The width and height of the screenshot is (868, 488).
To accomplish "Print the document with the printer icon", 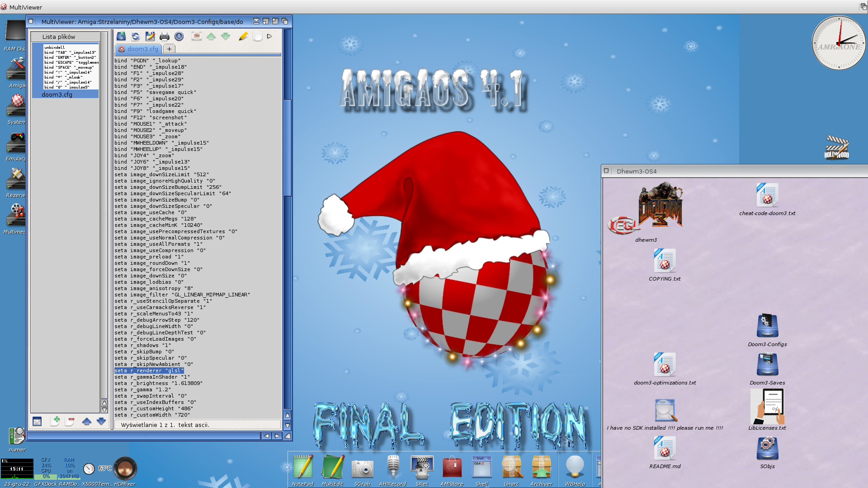I will click(x=164, y=36).
